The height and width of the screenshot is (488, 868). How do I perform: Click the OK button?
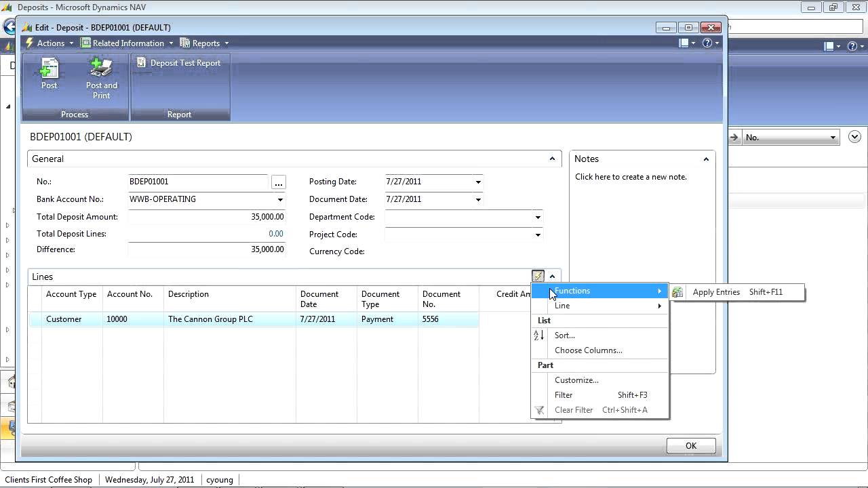point(690,445)
